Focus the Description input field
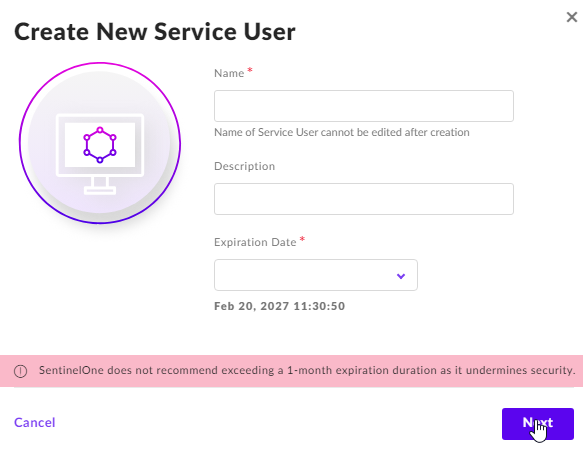The image size is (583, 455). click(x=364, y=199)
